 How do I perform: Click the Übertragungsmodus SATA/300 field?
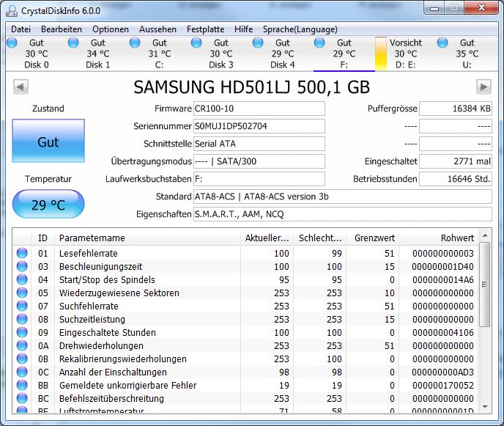tap(259, 161)
